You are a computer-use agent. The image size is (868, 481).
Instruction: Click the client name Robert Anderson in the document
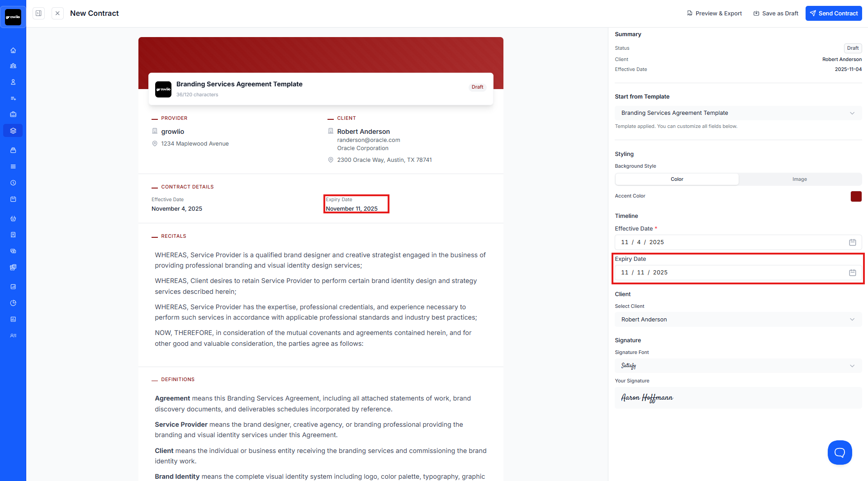(363, 132)
